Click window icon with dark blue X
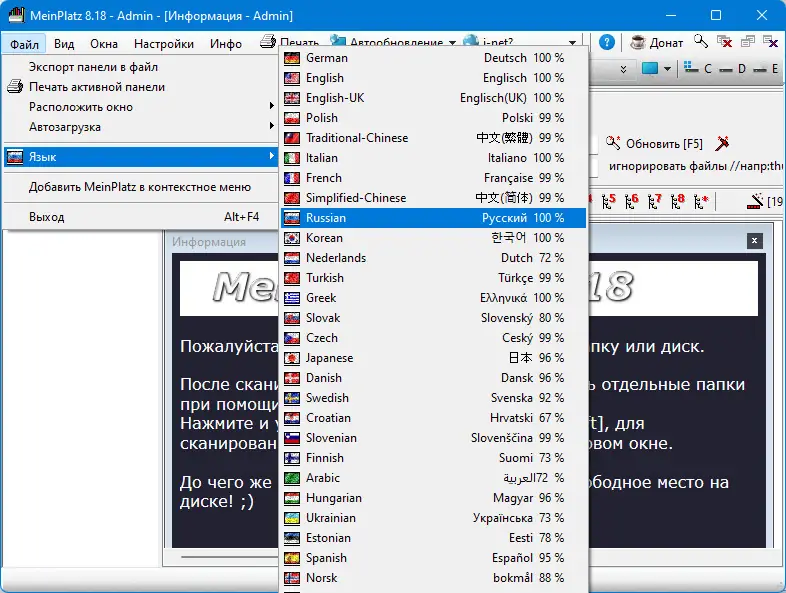The height and width of the screenshot is (593, 786). tap(770, 42)
